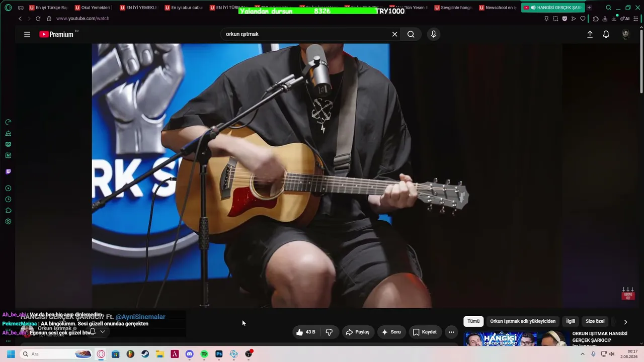Open sidebar more options ellipsis
Screen dimensions: 644x362
(8, 341)
